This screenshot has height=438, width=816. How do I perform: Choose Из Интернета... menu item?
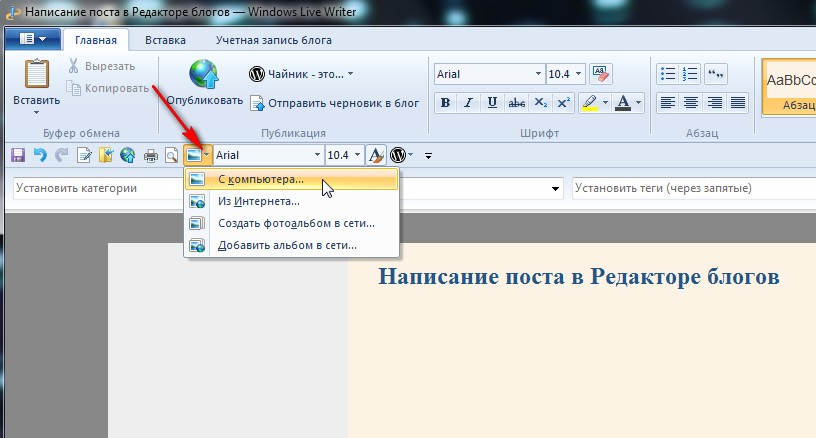point(292,201)
